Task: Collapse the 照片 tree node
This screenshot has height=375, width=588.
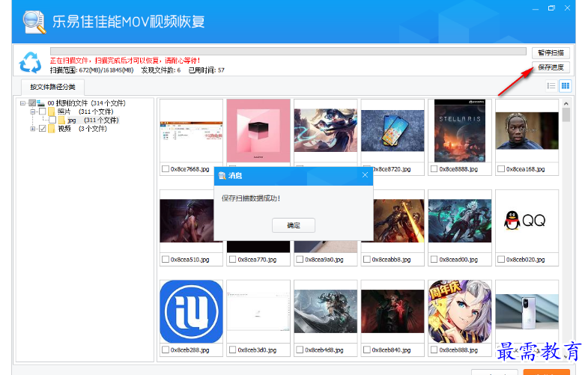Action: (33, 112)
